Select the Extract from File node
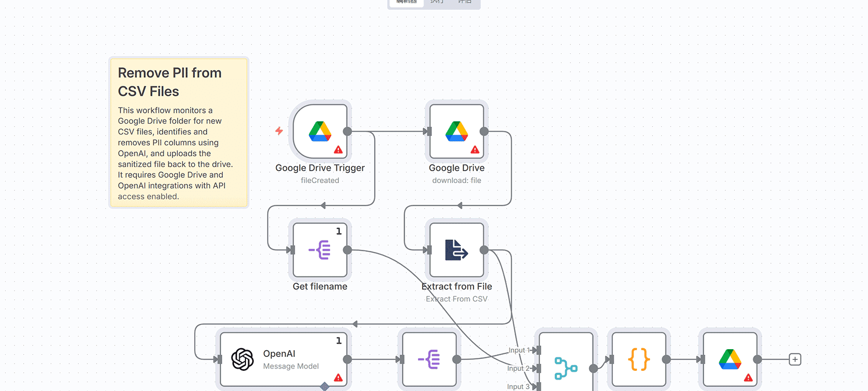Screen dimensions: 868x391 [456, 250]
